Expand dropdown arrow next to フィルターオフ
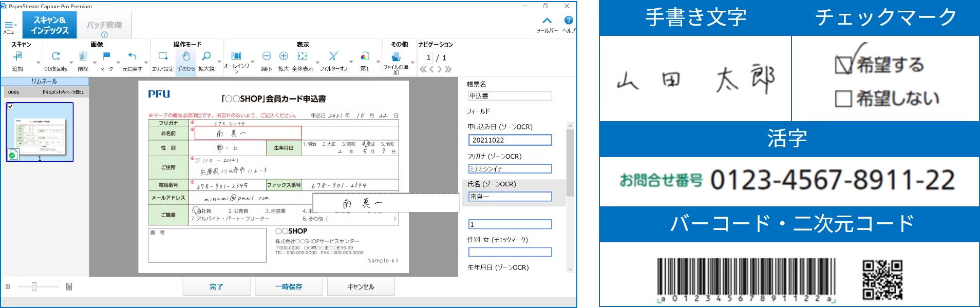Viewport: 980px width, 308px height. tap(351, 63)
